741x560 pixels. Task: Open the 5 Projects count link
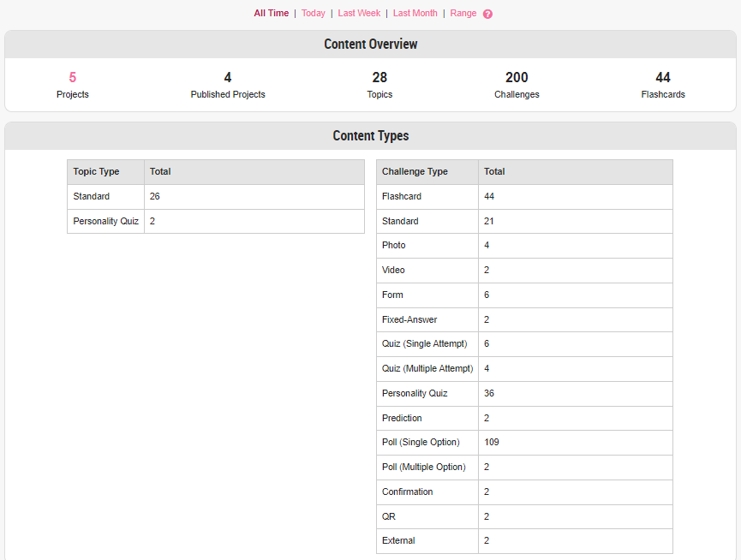[72, 77]
